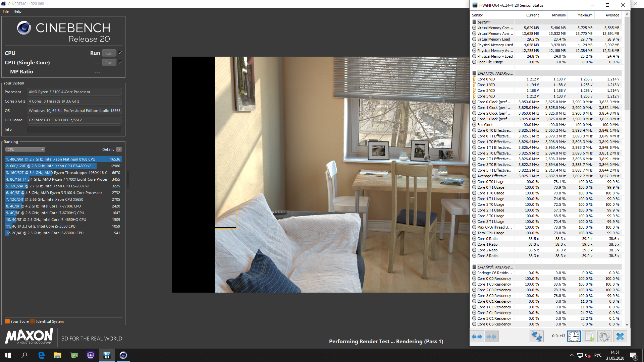Image resolution: width=644 pixels, height=362 pixels.
Task: Expand ranking Details arrow
Action: tap(119, 149)
